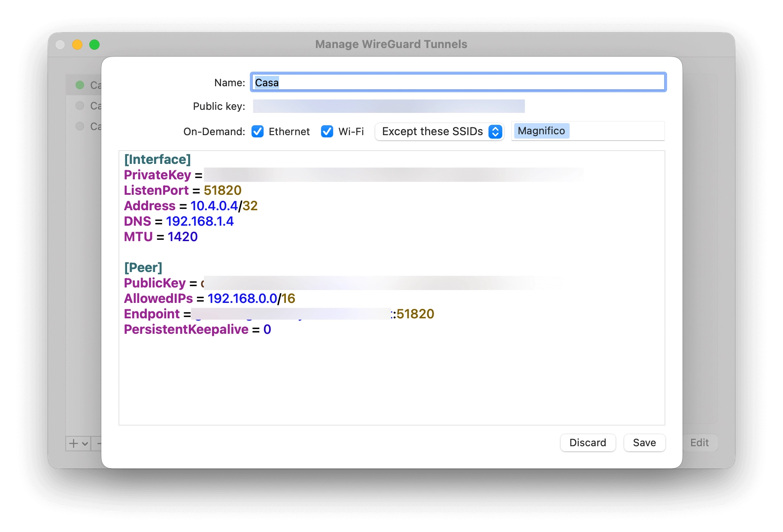
Task: Click the [Interface] section header
Action: pyautogui.click(x=157, y=159)
